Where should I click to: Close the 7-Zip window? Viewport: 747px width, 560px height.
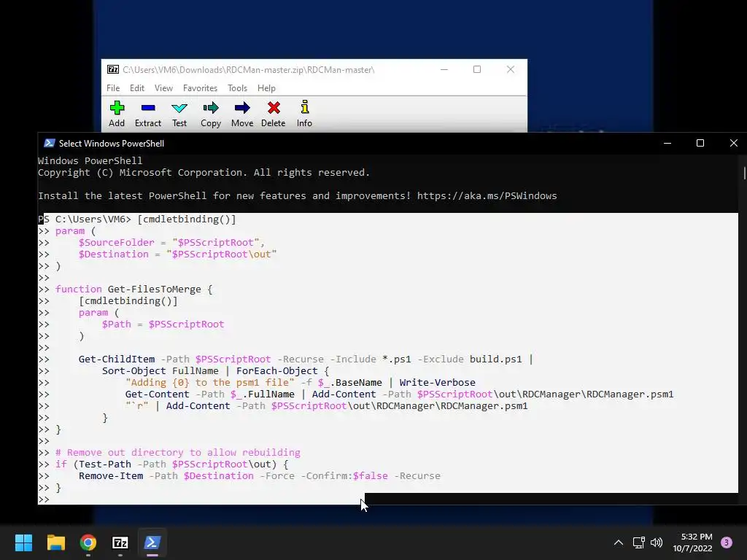tap(510, 69)
